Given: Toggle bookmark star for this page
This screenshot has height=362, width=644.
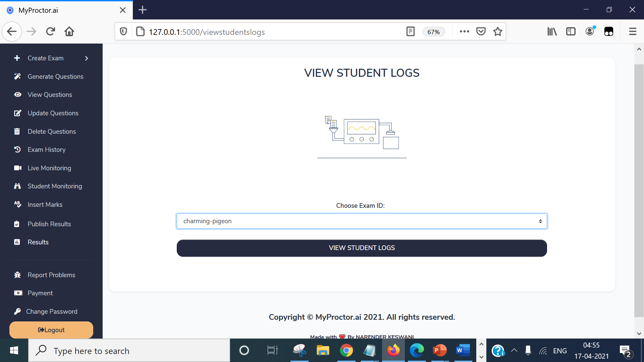Looking at the screenshot, I should pyautogui.click(x=498, y=32).
